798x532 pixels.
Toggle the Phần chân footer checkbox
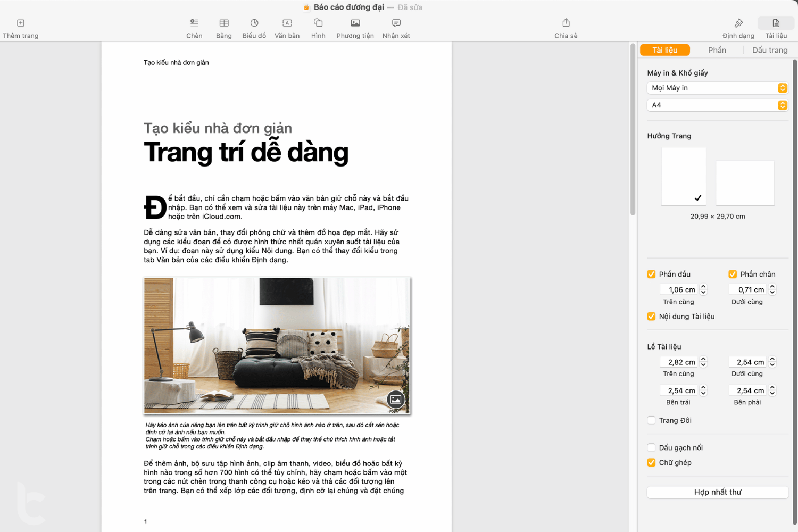(733, 274)
